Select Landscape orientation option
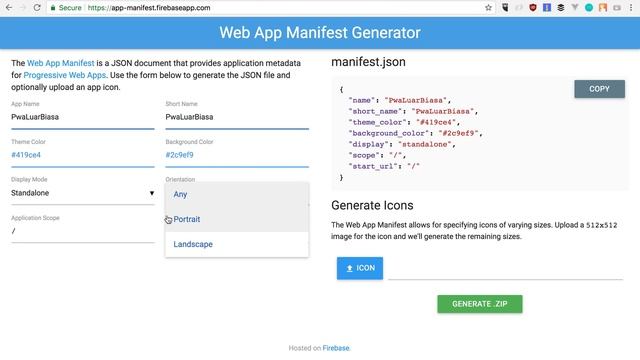640x360 pixels. [237, 244]
